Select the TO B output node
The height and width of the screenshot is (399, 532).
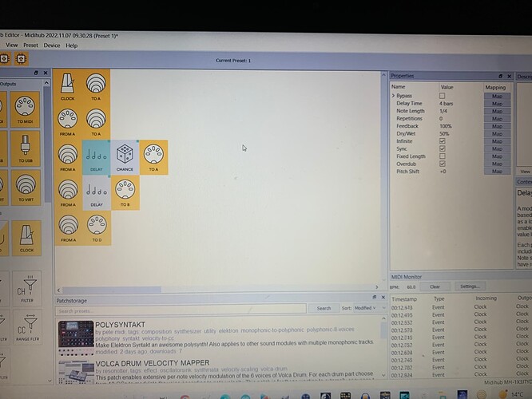pos(125,192)
